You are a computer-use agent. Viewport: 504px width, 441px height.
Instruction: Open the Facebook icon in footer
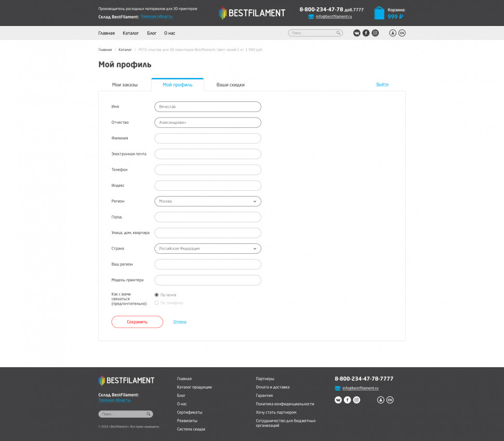348,400
